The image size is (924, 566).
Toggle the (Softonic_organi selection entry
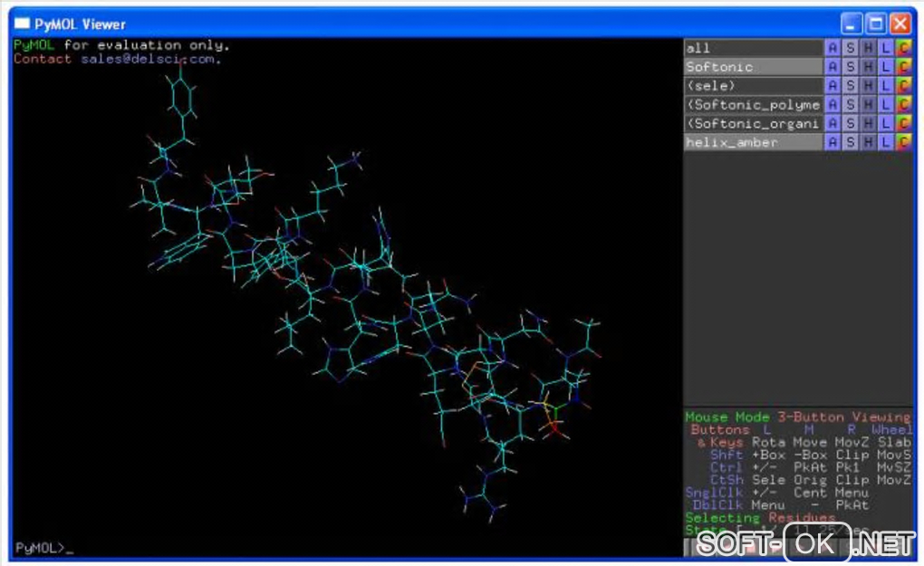click(753, 123)
